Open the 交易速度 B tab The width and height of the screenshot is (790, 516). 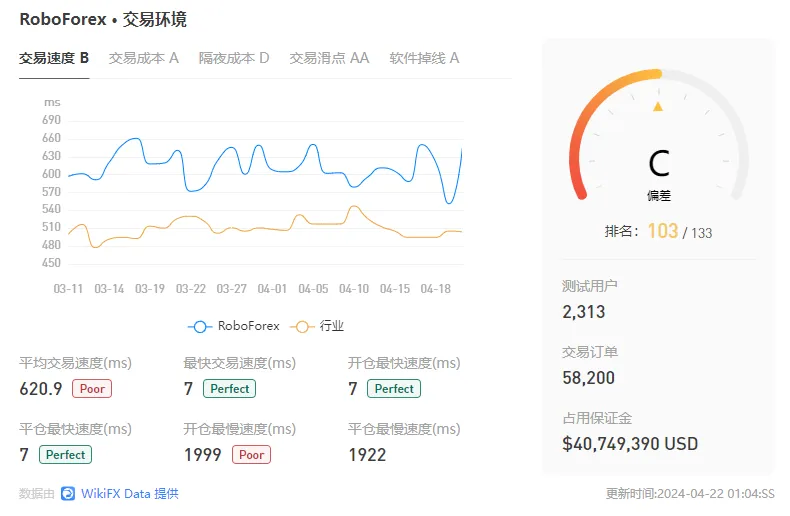pyautogui.click(x=54, y=58)
